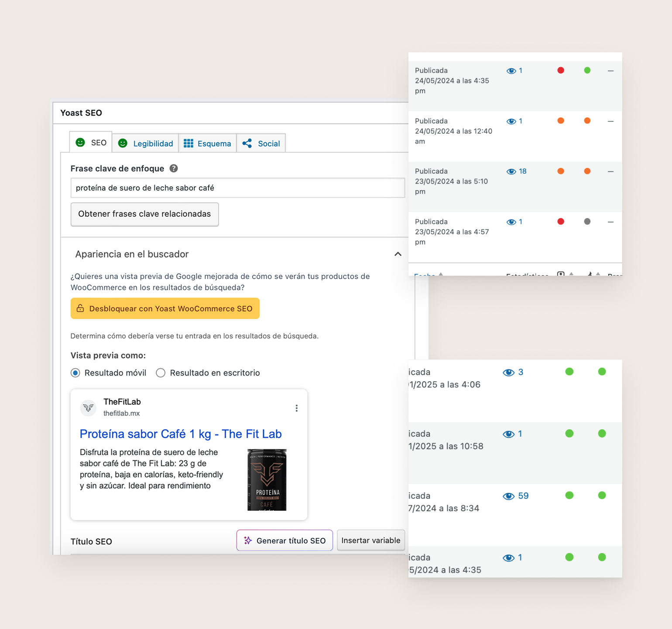The width and height of the screenshot is (672, 629).
Task: Open the Proteína sabor Café 1 kg link
Action: (x=181, y=434)
